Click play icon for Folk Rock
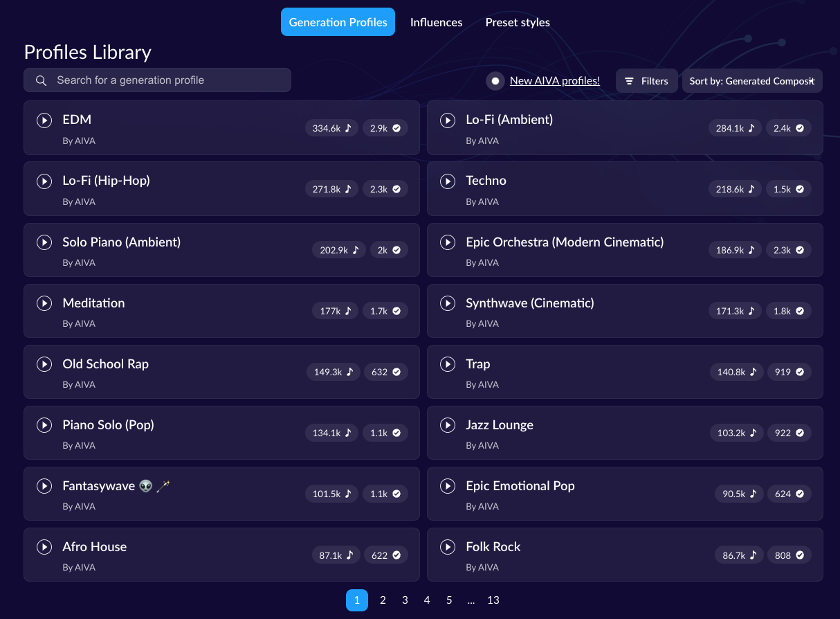840x619 pixels. coord(448,547)
